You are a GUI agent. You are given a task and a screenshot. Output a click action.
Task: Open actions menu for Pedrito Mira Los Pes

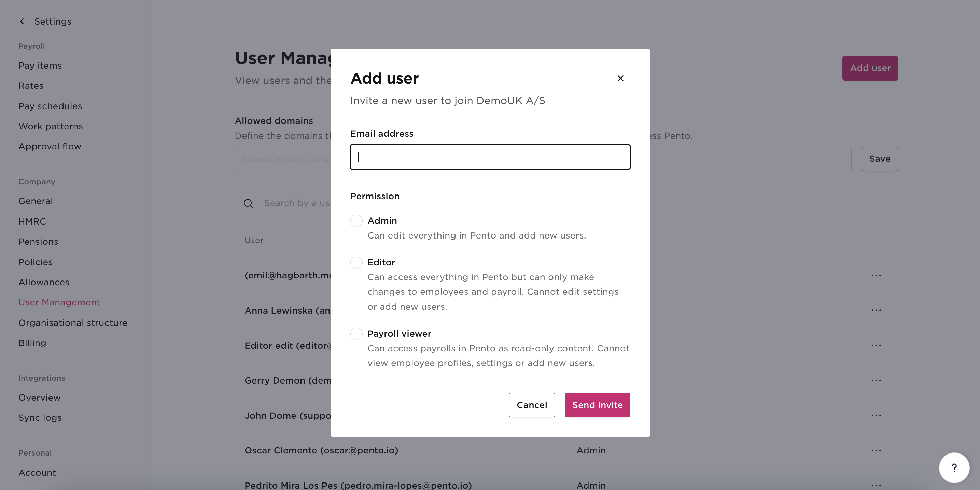point(876,486)
